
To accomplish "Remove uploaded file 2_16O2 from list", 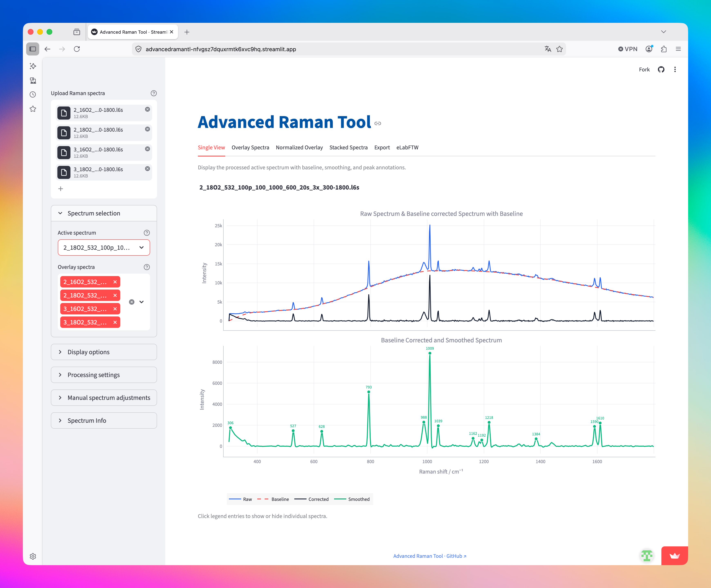I will click(x=147, y=109).
